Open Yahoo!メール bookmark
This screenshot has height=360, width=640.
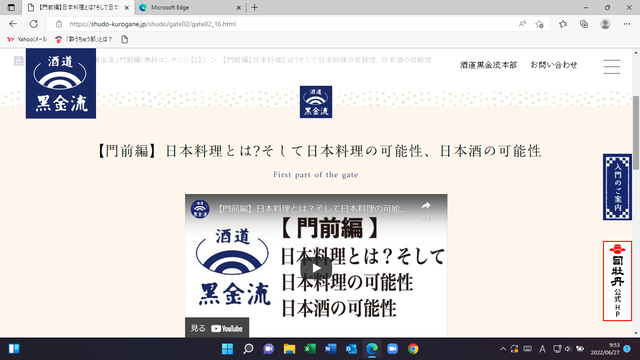coord(27,40)
